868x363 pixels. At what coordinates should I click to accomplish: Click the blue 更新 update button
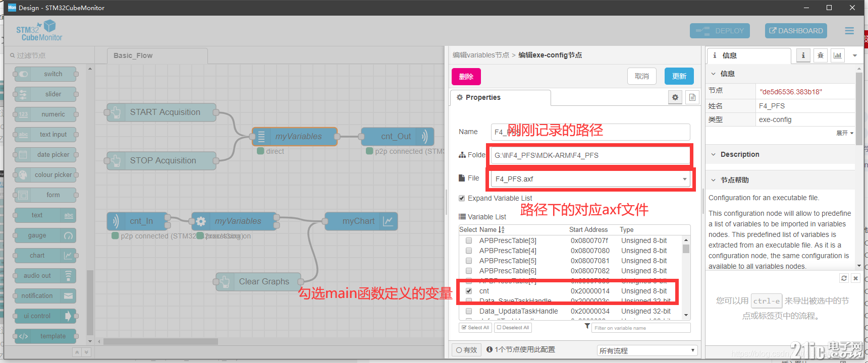click(x=679, y=77)
